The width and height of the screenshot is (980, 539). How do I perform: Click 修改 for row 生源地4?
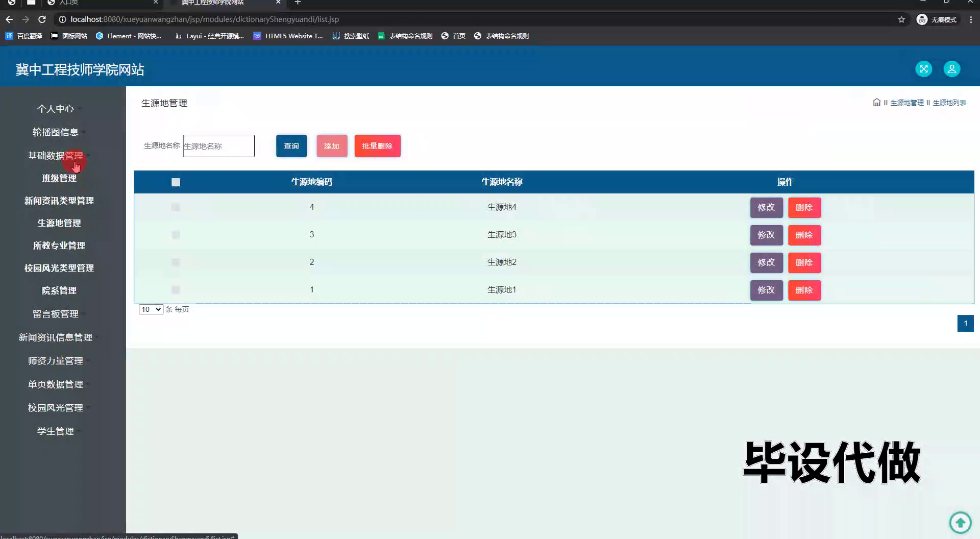click(x=766, y=208)
